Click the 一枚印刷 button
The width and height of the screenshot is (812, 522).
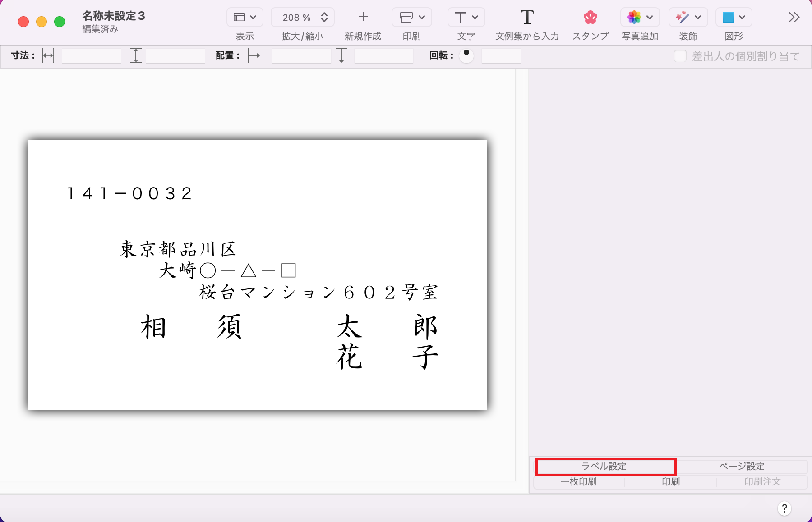coord(579,481)
